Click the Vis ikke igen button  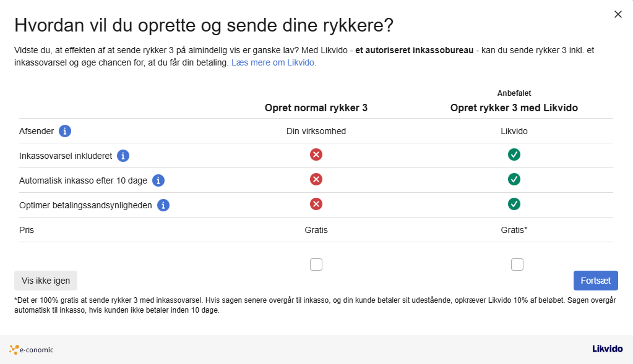point(46,280)
